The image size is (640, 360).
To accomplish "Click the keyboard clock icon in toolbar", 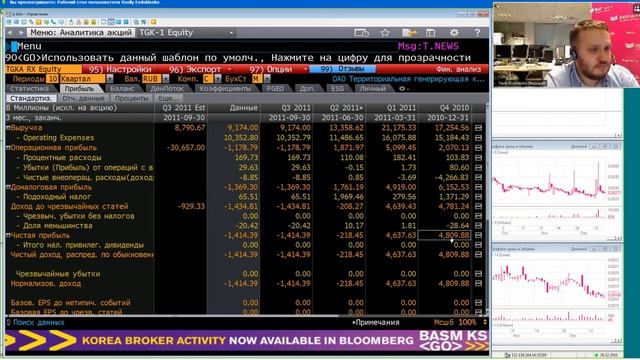I will 361,33.
